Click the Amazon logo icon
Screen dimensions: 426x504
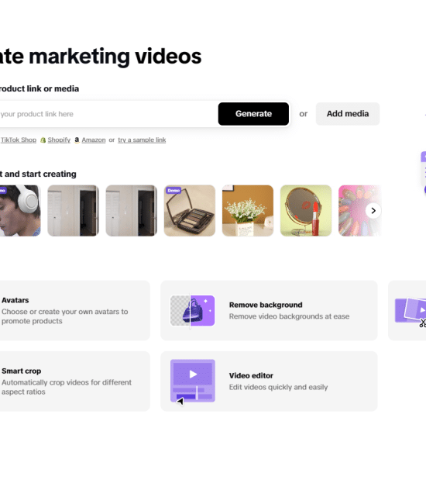click(77, 140)
